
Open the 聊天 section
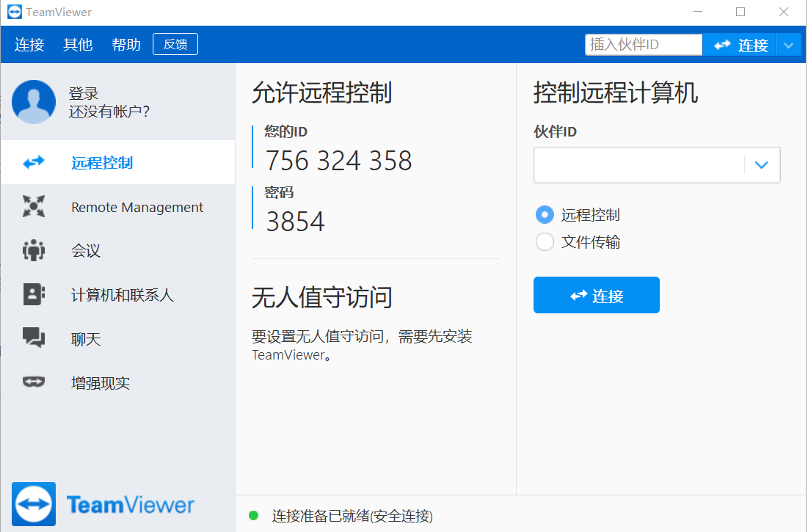[x=118, y=338]
